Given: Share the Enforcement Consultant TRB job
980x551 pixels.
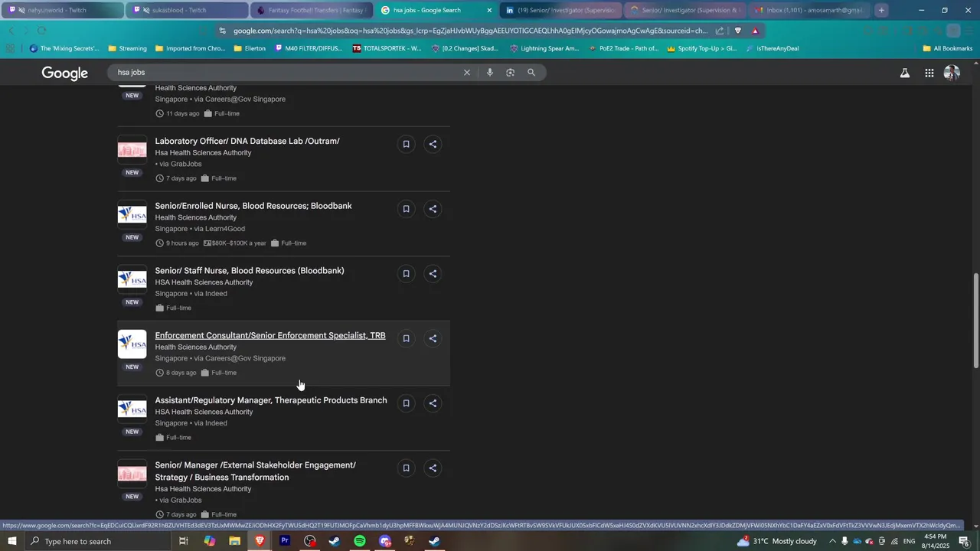Looking at the screenshot, I should click(x=433, y=338).
